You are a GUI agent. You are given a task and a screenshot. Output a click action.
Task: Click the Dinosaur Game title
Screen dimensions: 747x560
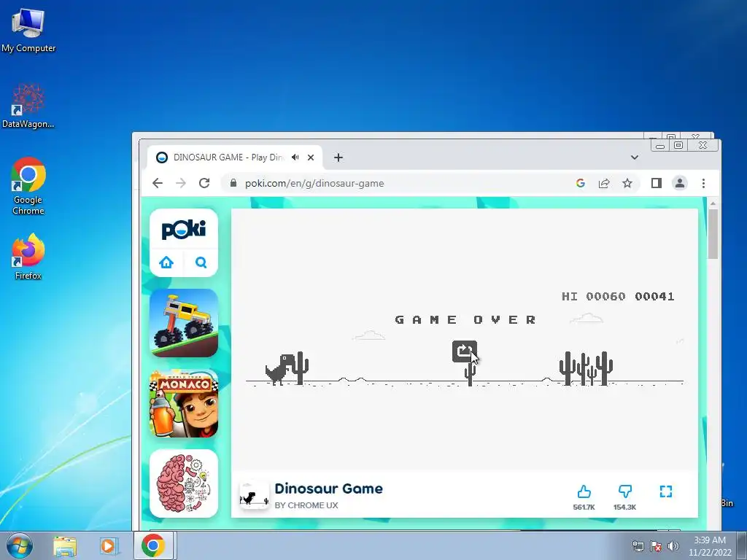pos(329,489)
